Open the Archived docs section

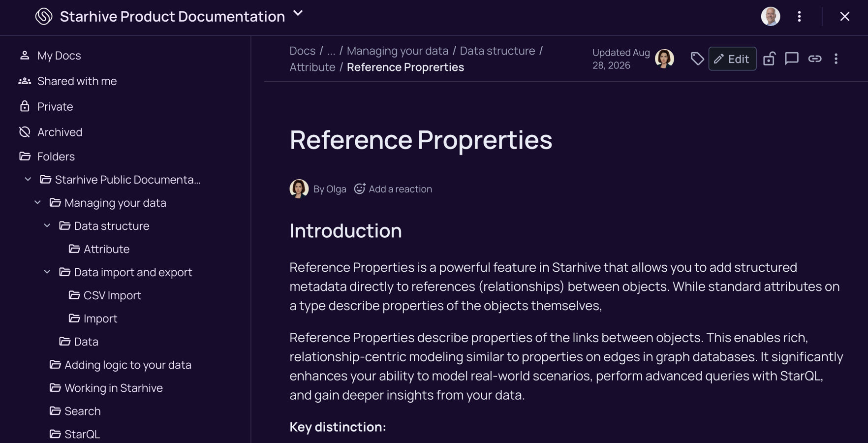(x=60, y=132)
